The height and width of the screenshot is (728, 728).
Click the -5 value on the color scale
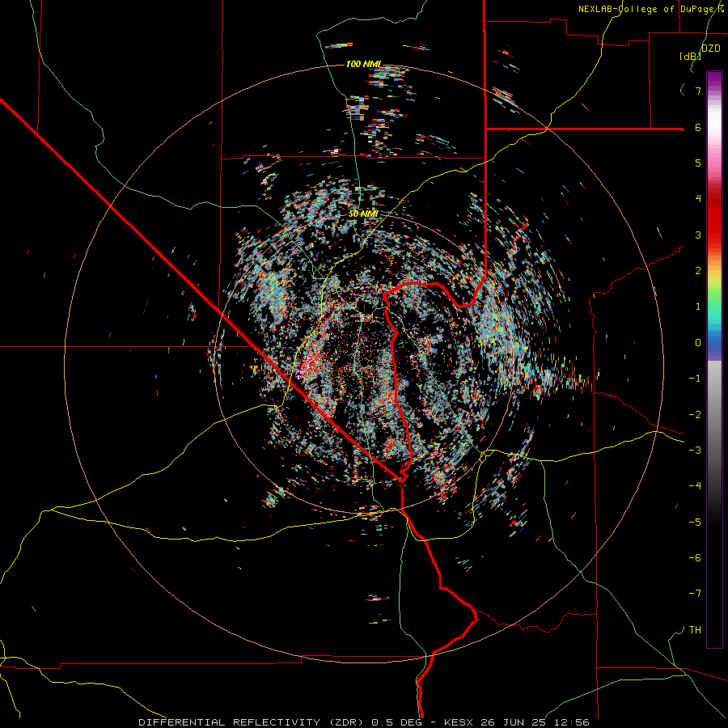695,522
